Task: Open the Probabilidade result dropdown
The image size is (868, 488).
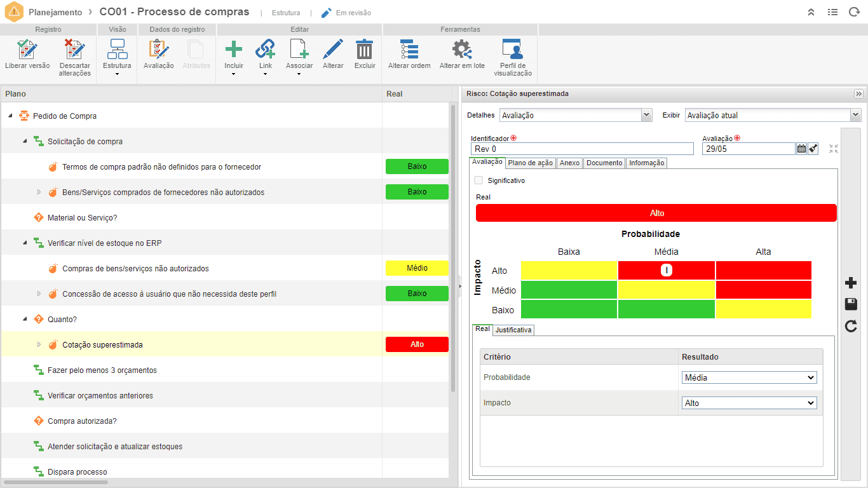Action: [749, 377]
